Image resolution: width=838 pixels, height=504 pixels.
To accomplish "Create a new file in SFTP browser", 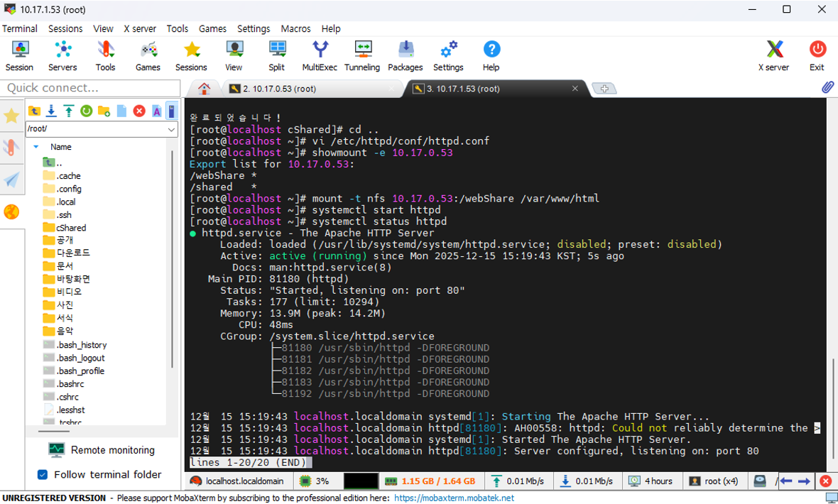I will tap(121, 111).
